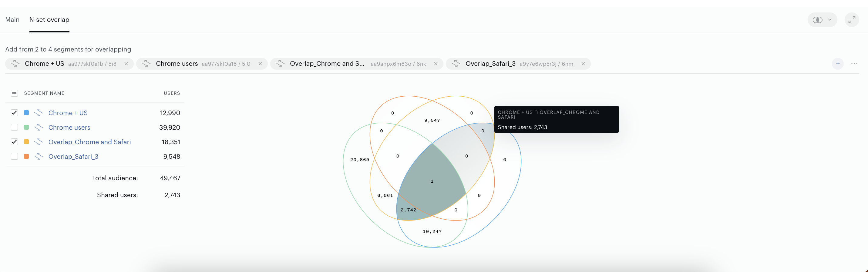Check the Chrome users checkbox
This screenshot has height=272, width=868.
(x=14, y=127)
